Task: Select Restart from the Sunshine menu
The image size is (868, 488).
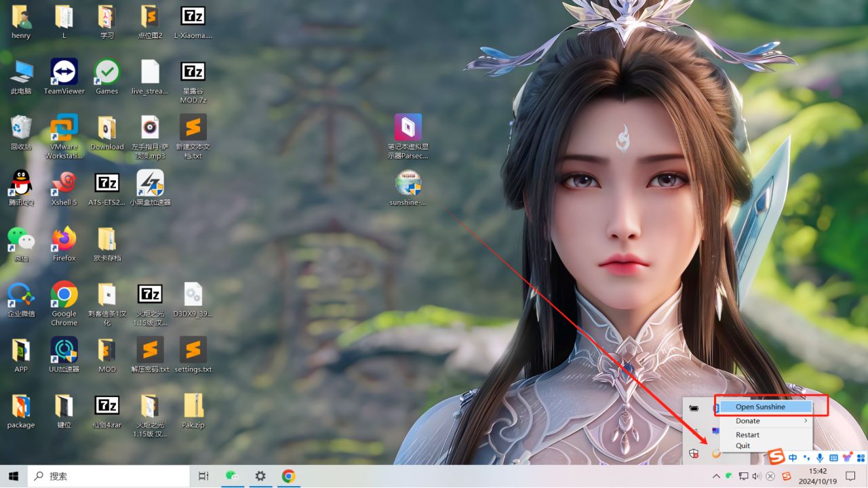Action: pyautogui.click(x=766, y=434)
